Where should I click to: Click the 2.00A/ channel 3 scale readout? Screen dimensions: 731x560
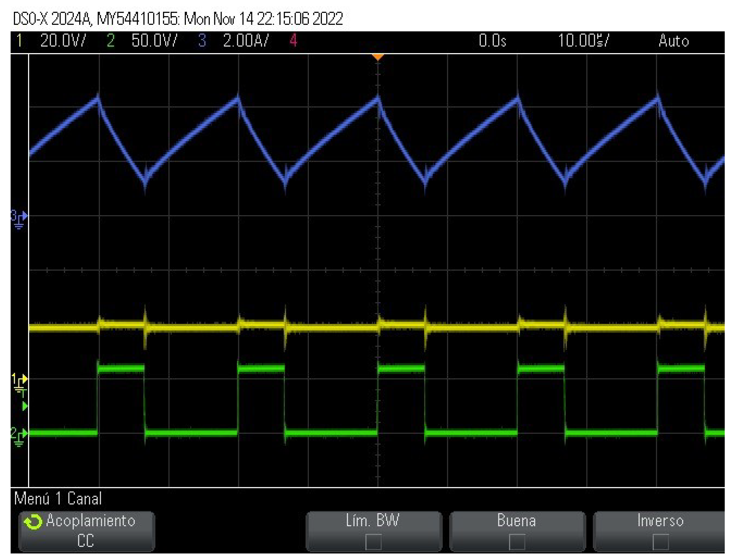click(x=246, y=41)
